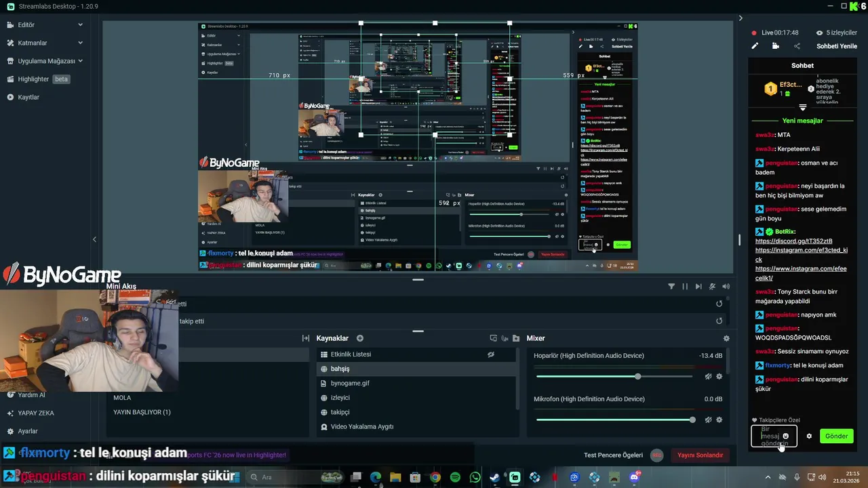The width and height of the screenshot is (868, 488).
Task: Mute the Hoparlör audio device
Action: tap(708, 376)
